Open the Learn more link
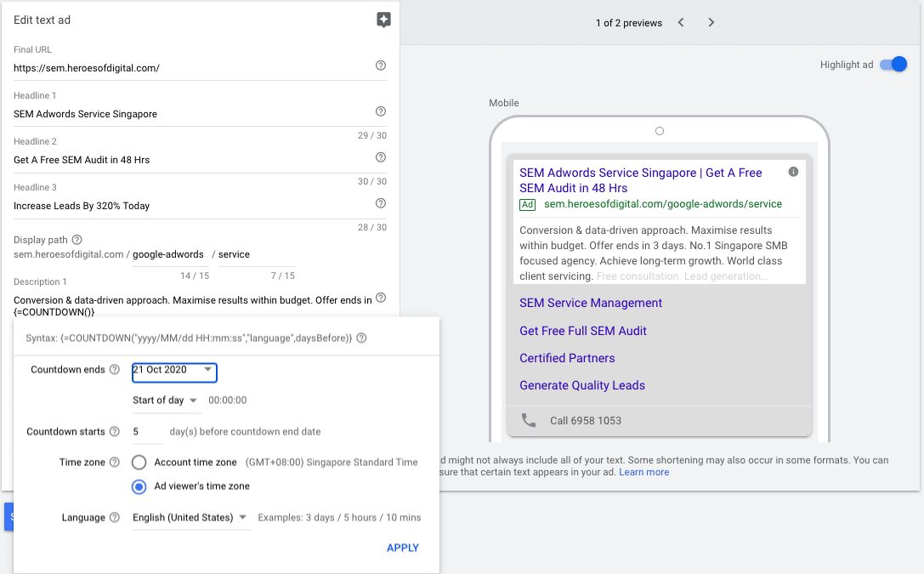 643,472
